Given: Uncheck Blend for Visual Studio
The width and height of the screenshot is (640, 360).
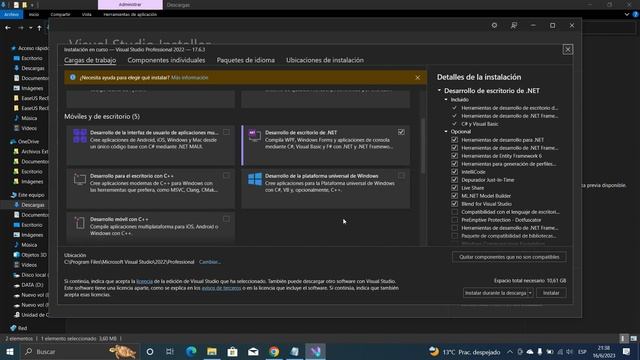Looking at the screenshot, I should (x=454, y=204).
